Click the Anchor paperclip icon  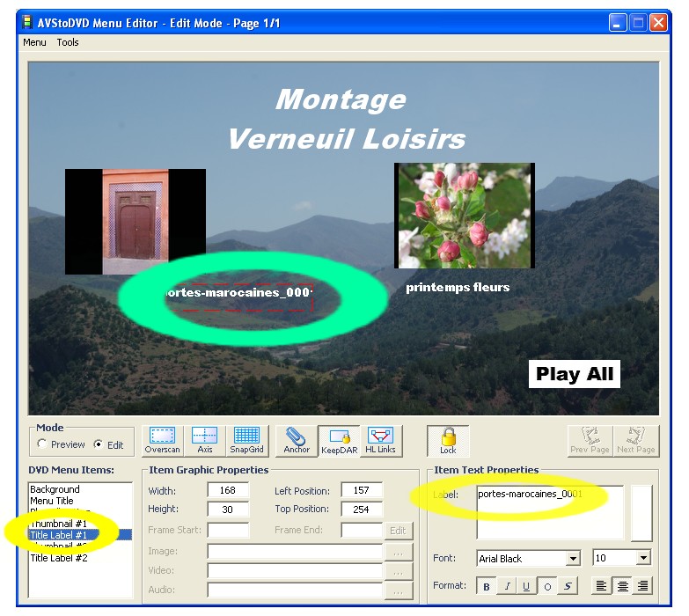tap(297, 440)
